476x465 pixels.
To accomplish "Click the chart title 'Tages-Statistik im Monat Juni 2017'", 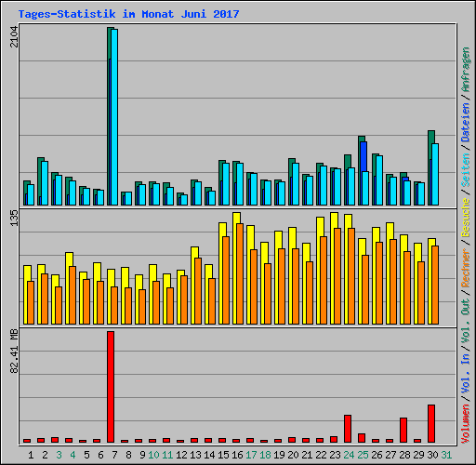I will point(128,14).
